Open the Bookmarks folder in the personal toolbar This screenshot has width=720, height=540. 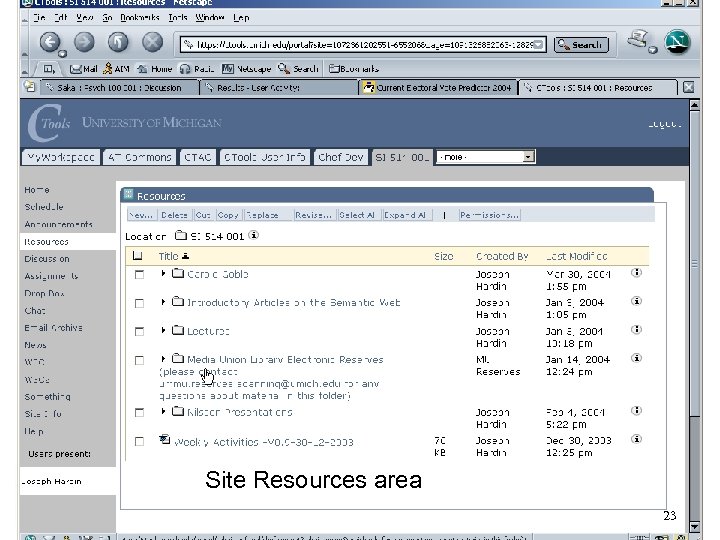(354, 69)
